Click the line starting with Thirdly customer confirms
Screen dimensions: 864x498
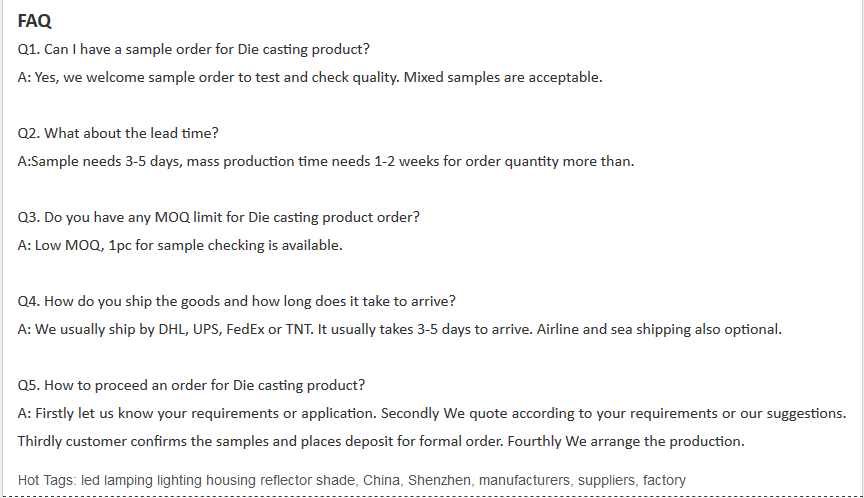point(381,442)
